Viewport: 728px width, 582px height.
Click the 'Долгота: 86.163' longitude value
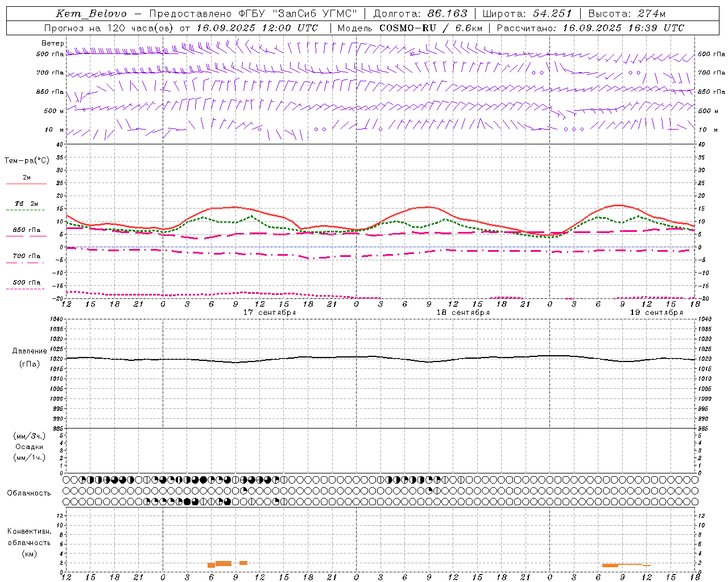[420, 14]
